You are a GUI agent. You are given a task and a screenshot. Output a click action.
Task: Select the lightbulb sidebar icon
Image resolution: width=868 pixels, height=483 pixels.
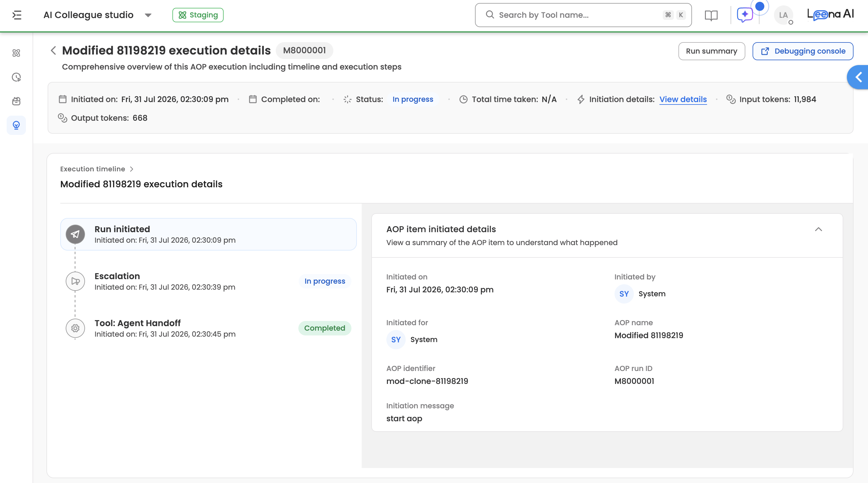pyautogui.click(x=16, y=125)
